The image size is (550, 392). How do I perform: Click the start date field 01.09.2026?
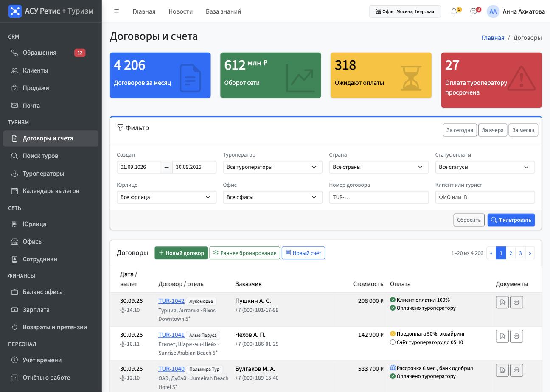pyautogui.click(x=139, y=167)
